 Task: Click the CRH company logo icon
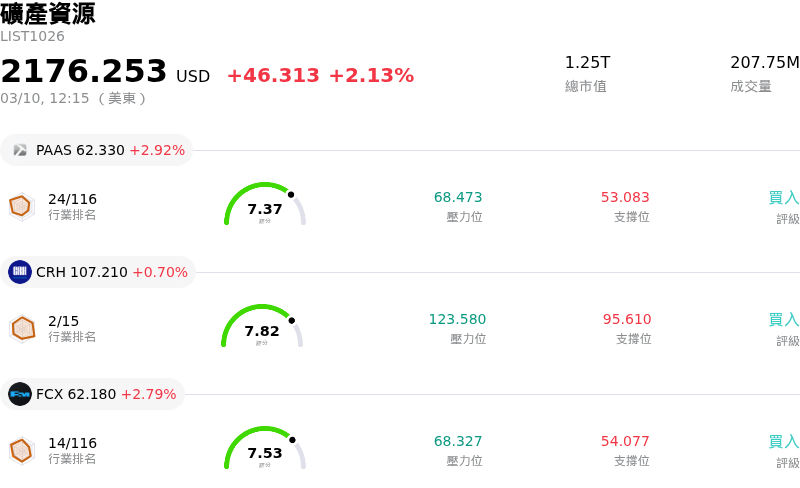[20, 272]
